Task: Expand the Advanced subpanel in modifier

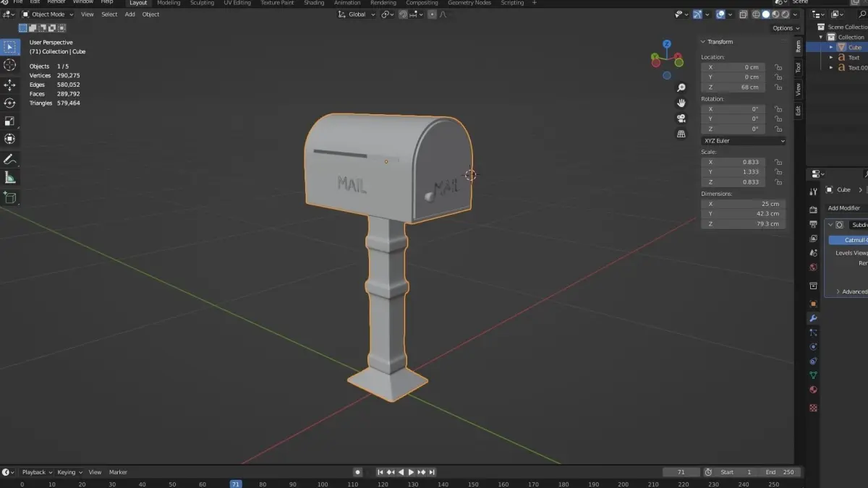Action: 838,291
